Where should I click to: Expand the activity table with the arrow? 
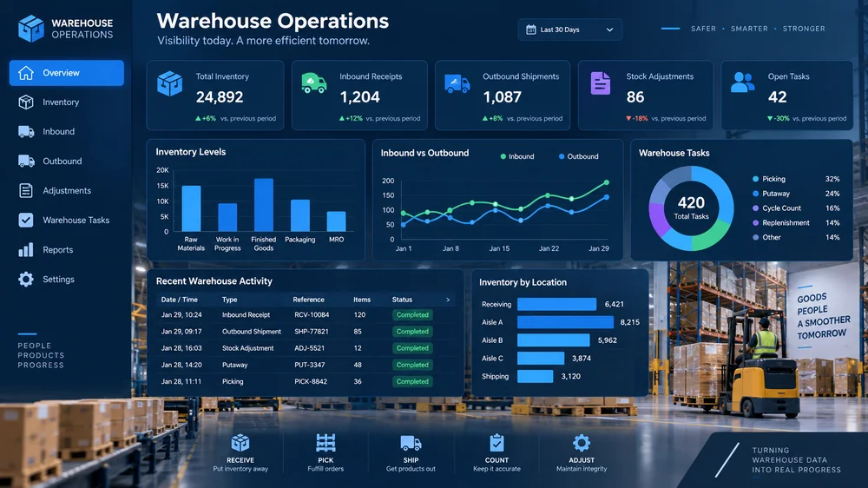coord(448,300)
